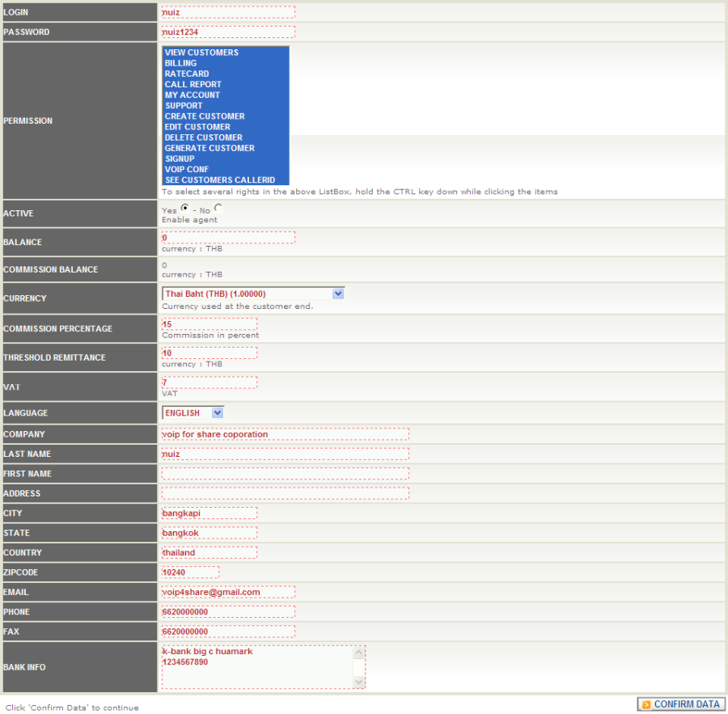The image size is (728, 714).
Task: Click the Company name input field
Action: tap(286, 434)
